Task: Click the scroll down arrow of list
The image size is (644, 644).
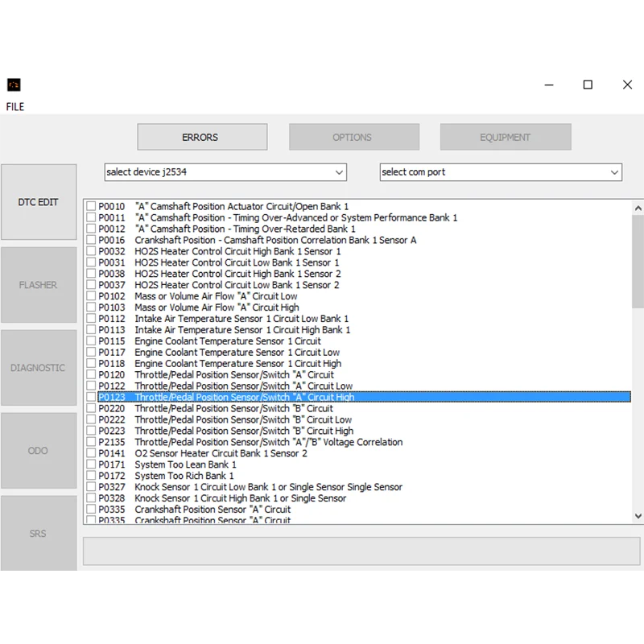Action: (638, 516)
